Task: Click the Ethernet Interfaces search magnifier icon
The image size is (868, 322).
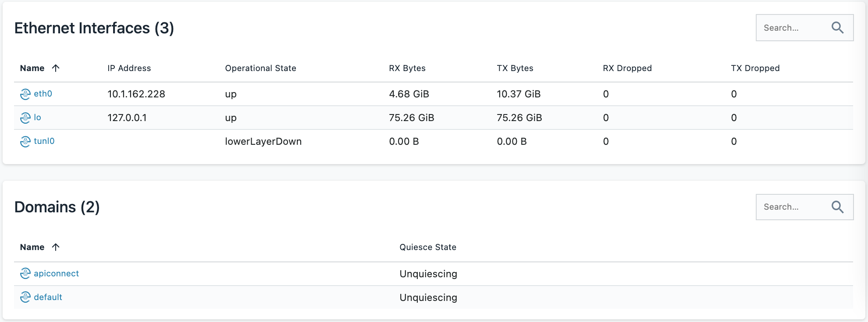Action: [837, 28]
